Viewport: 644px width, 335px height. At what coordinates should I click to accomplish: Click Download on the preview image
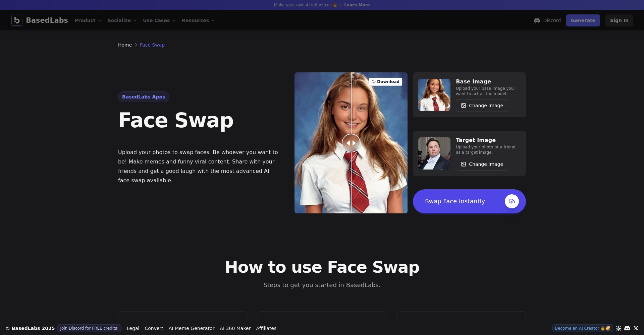386,82
